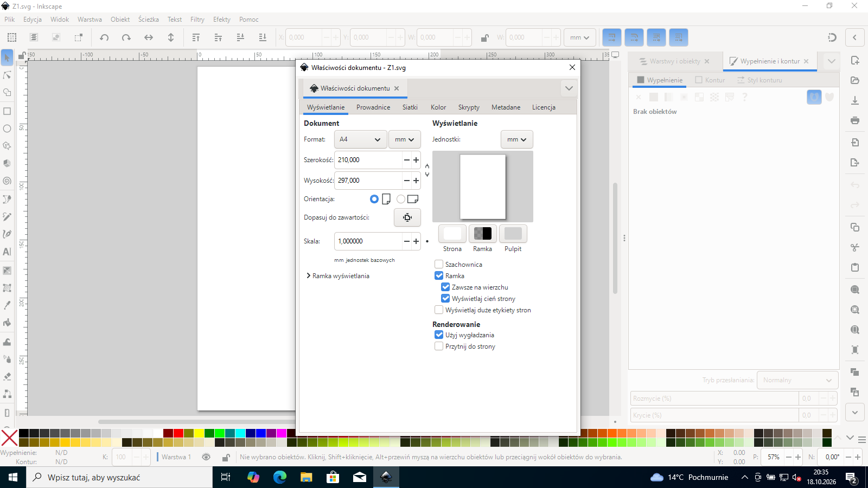Enable Wyświetlaj duże etykiety stron
This screenshot has width=868, height=488.
439,310
